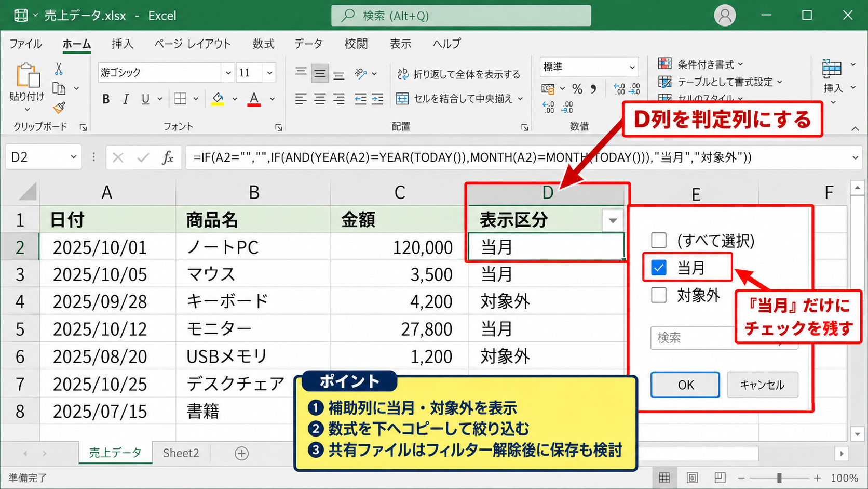Viewport: 868px width, 489px height.
Task: Click the Cut scissors icon
Action: (59, 69)
